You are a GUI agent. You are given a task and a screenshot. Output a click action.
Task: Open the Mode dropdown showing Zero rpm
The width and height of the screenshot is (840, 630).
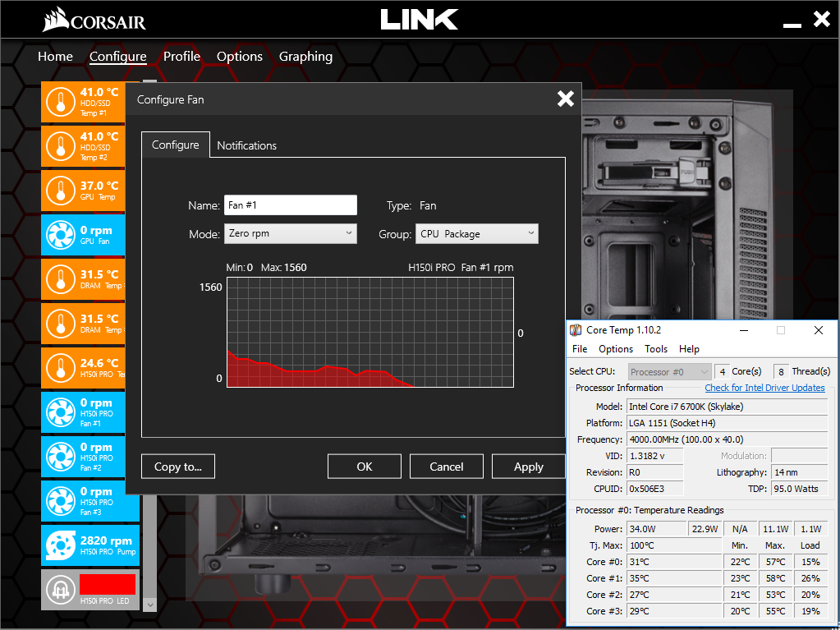291,233
